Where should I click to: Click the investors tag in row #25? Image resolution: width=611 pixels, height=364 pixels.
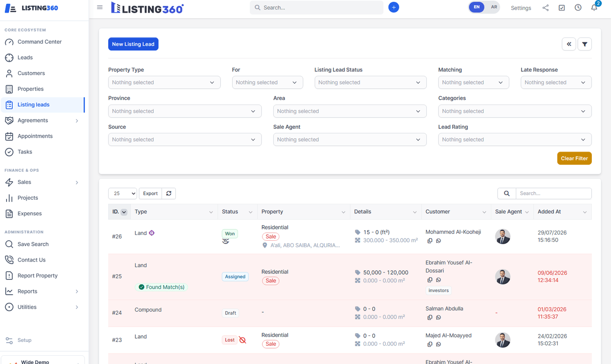click(438, 290)
